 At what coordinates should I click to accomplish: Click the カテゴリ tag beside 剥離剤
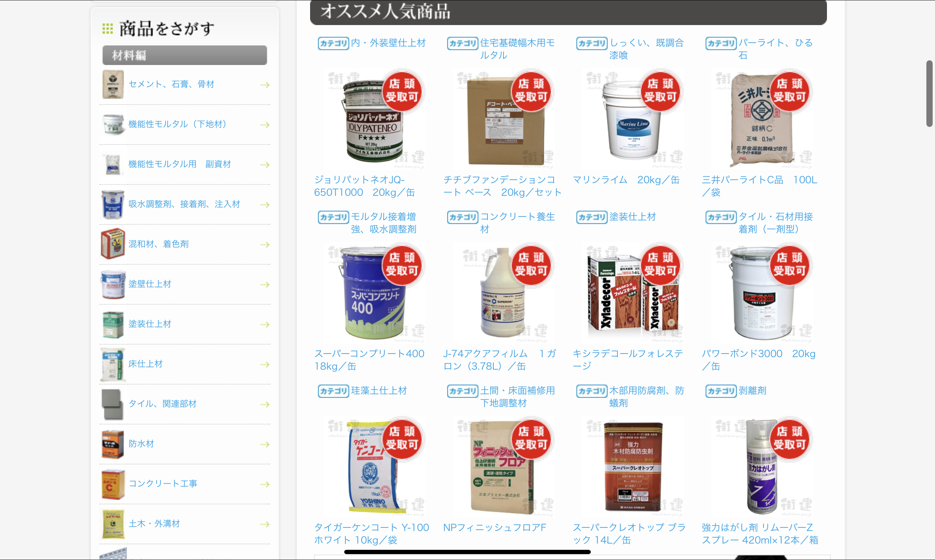click(721, 391)
